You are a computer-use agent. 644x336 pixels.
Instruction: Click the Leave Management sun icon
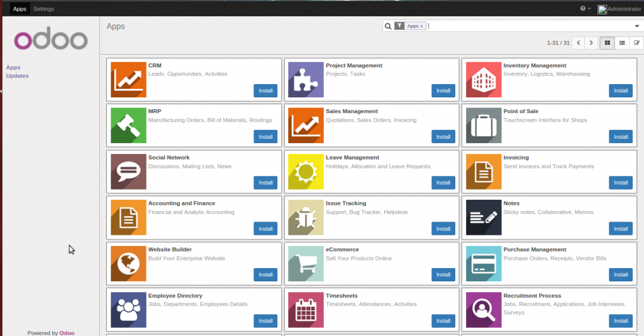point(306,171)
